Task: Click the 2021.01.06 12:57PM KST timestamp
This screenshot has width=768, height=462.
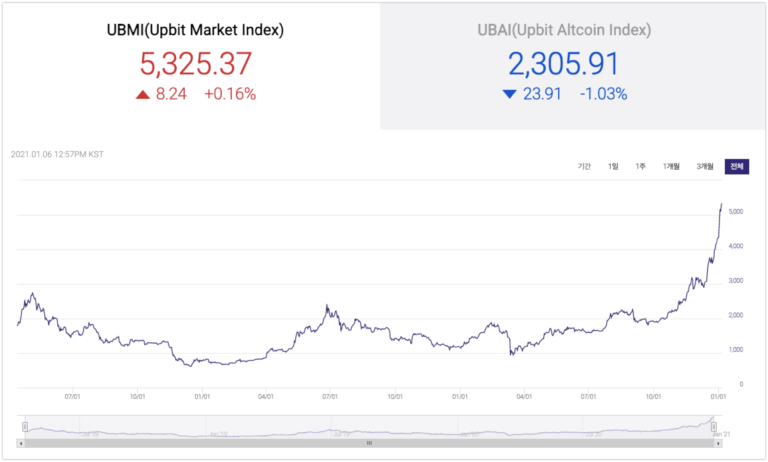Action: point(57,154)
